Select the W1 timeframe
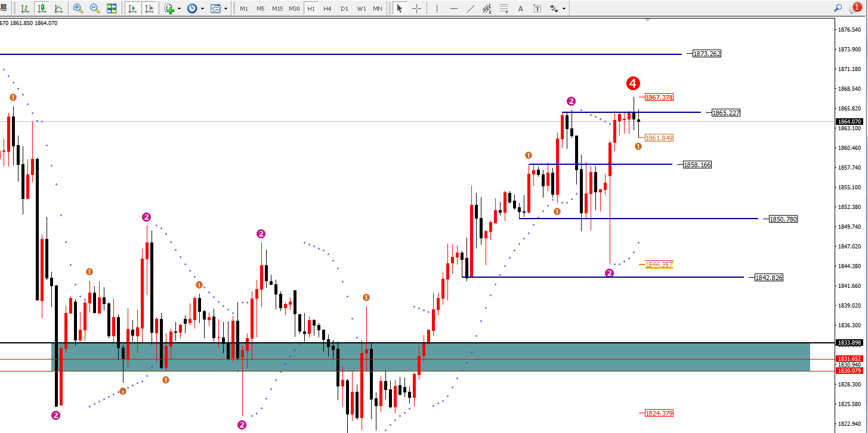 pyautogui.click(x=362, y=9)
